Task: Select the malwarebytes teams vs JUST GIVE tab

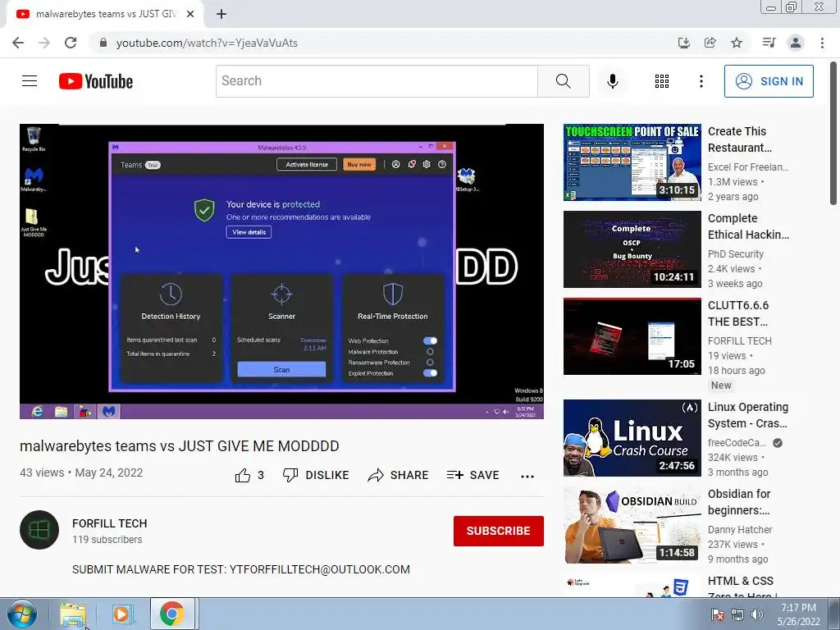Action: point(105,14)
